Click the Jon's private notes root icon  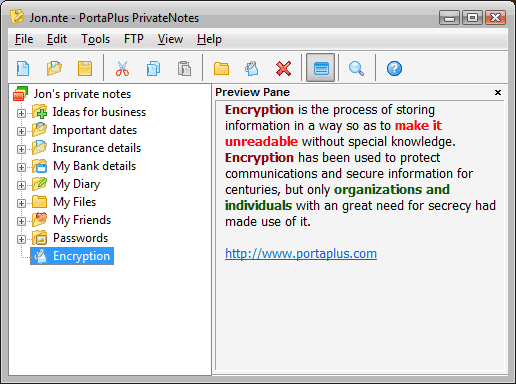pyautogui.click(x=20, y=94)
